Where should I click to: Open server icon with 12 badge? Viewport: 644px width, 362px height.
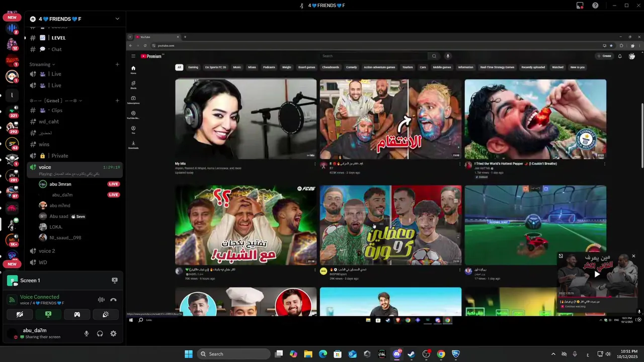point(12,44)
